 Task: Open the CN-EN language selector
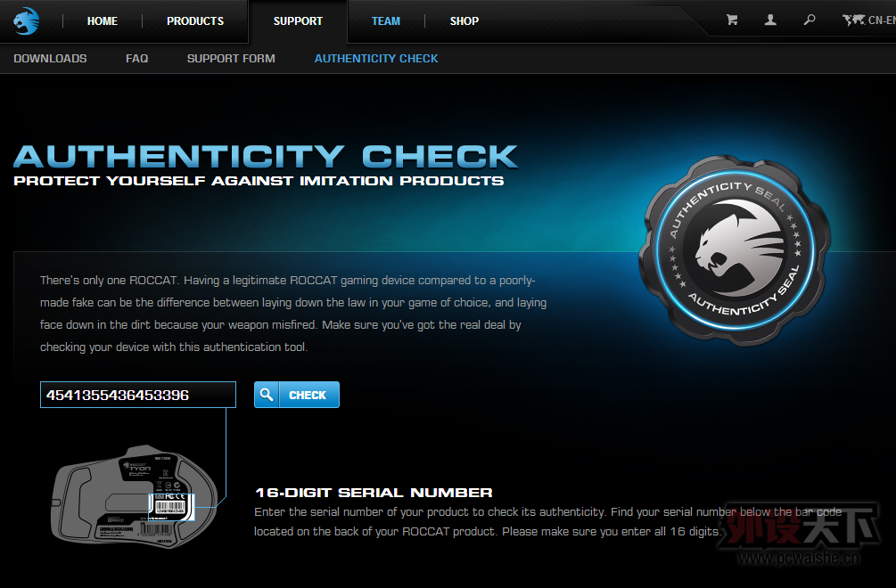882,20
